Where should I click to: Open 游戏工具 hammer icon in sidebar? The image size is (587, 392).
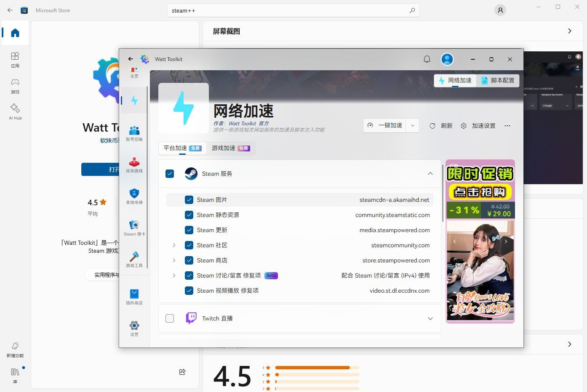point(134,260)
